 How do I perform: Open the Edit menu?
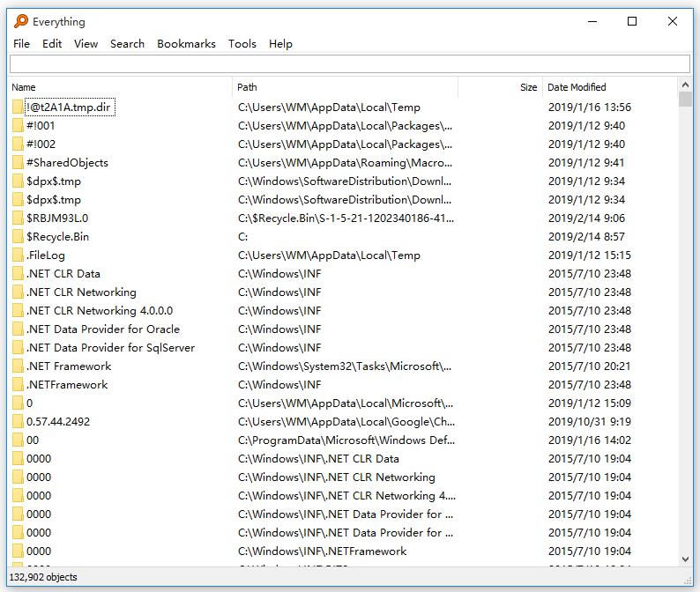point(52,44)
